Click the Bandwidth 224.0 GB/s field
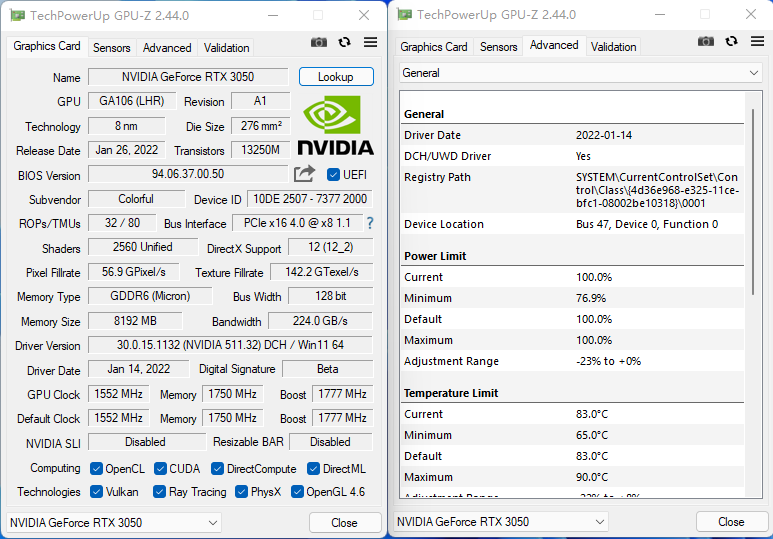Screen dimensions: 773x539 (x=320, y=321)
